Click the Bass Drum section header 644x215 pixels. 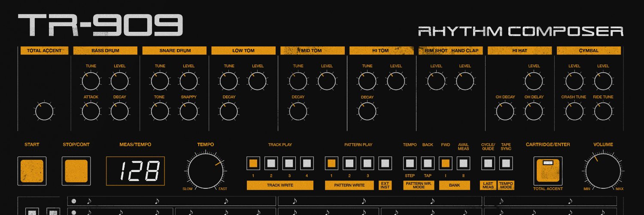pos(105,50)
